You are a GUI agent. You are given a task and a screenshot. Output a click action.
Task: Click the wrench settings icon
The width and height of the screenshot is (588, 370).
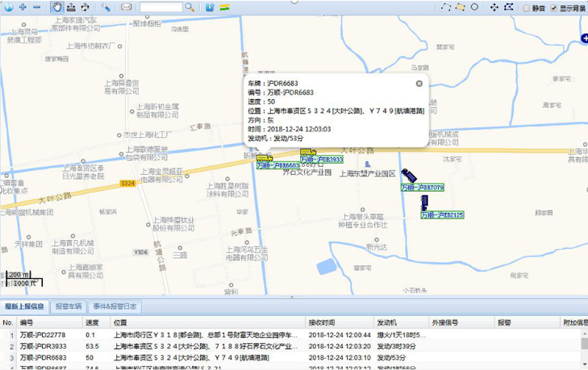tap(106, 7)
